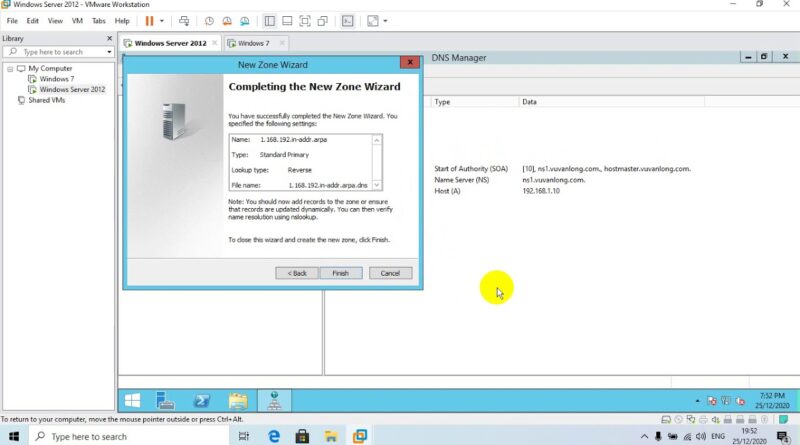Viewport: 800px width, 445px height.
Task: Select My Computer in the Library
Action: click(50, 68)
